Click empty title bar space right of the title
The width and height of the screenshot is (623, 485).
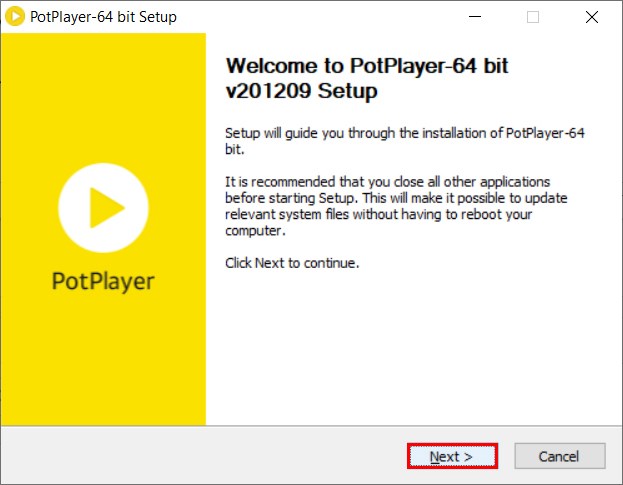pos(320,17)
